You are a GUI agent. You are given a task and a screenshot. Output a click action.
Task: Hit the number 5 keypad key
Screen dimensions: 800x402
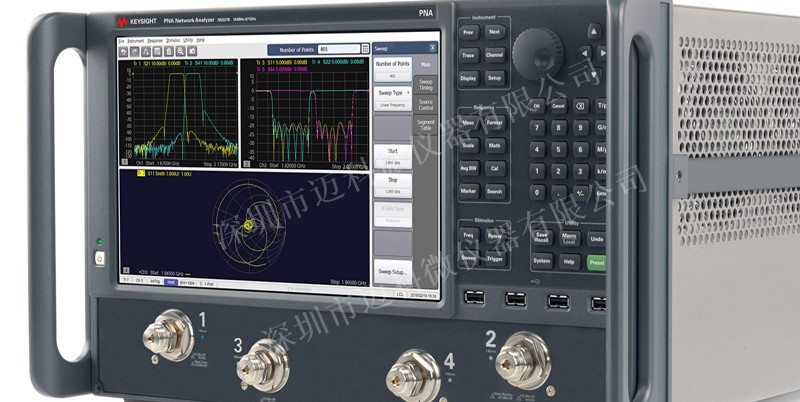pos(559,149)
